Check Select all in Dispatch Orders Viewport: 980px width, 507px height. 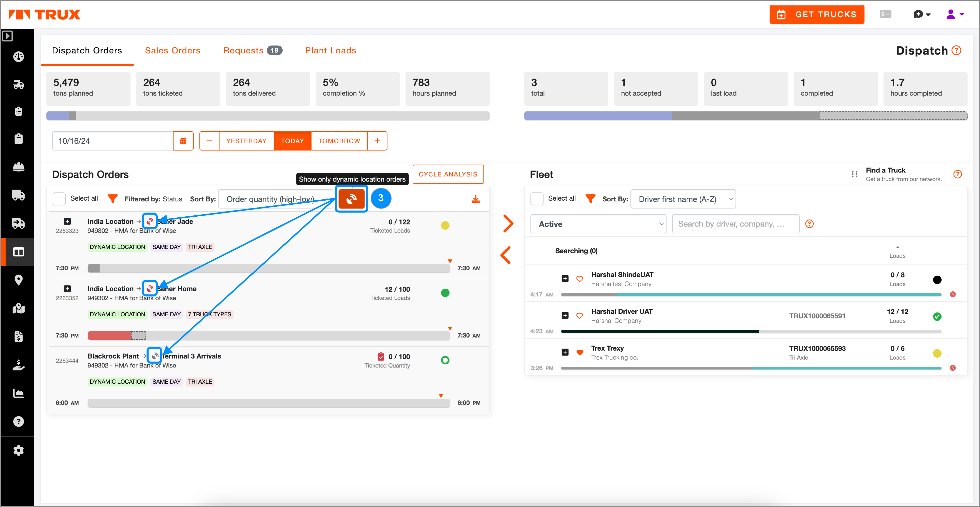click(x=59, y=199)
